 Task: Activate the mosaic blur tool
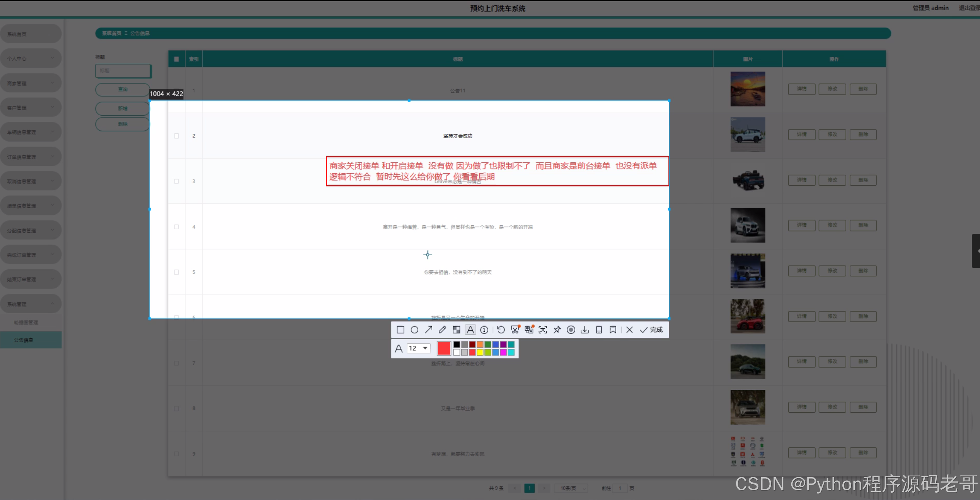point(457,330)
